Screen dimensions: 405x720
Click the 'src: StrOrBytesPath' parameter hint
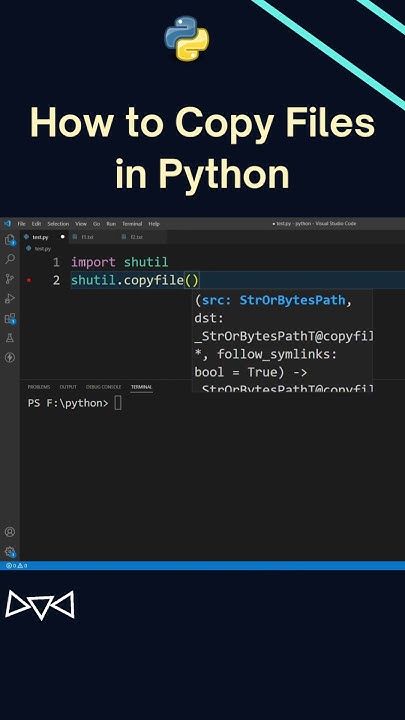(274, 301)
